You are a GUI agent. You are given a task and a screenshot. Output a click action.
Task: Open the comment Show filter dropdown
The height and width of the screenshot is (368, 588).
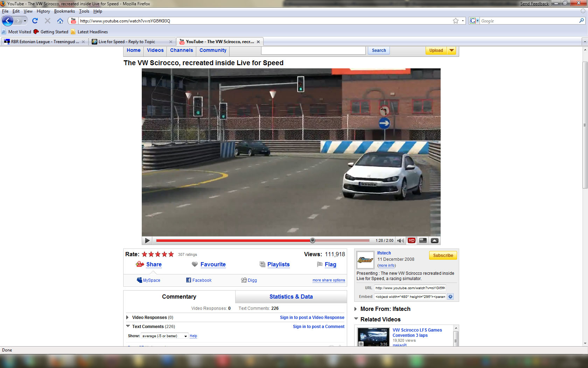(164, 336)
